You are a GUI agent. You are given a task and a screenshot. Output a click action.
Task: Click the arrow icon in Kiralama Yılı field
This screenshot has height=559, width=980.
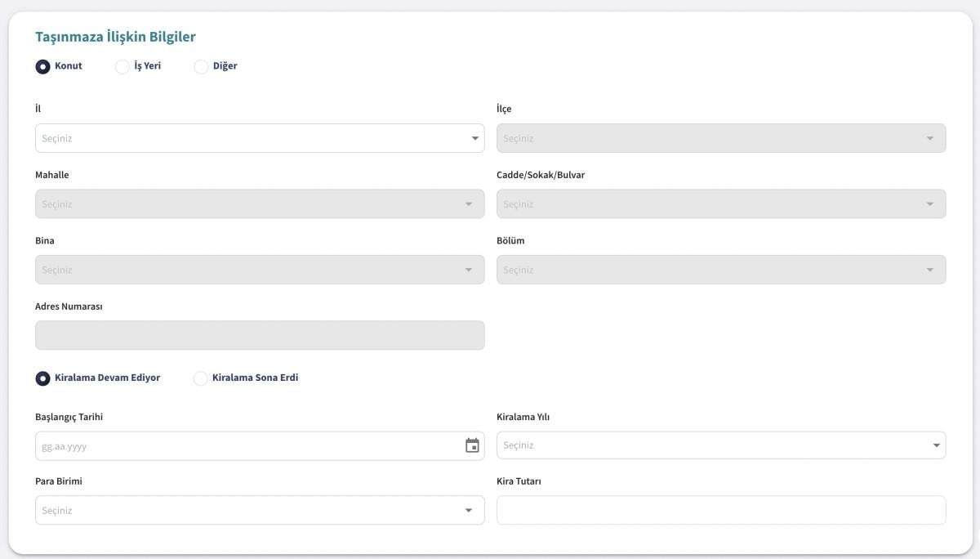click(936, 445)
